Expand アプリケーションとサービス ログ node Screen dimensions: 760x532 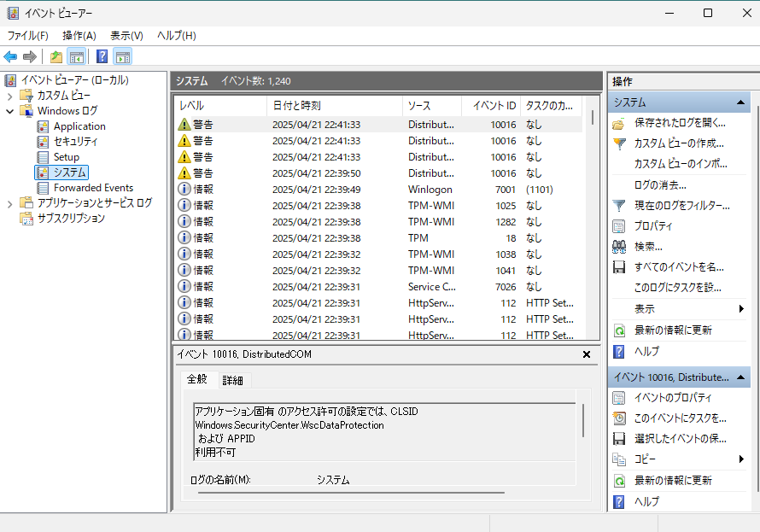point(9,204)
